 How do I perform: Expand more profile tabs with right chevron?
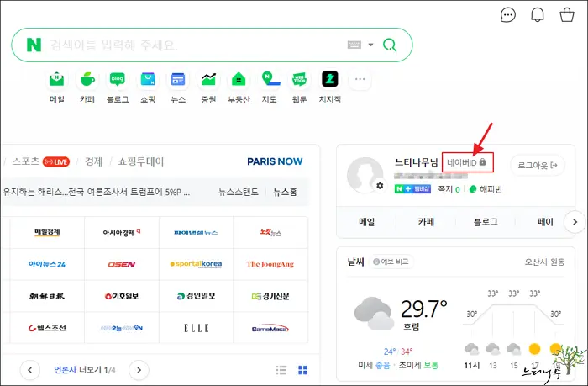coord(575,222)
